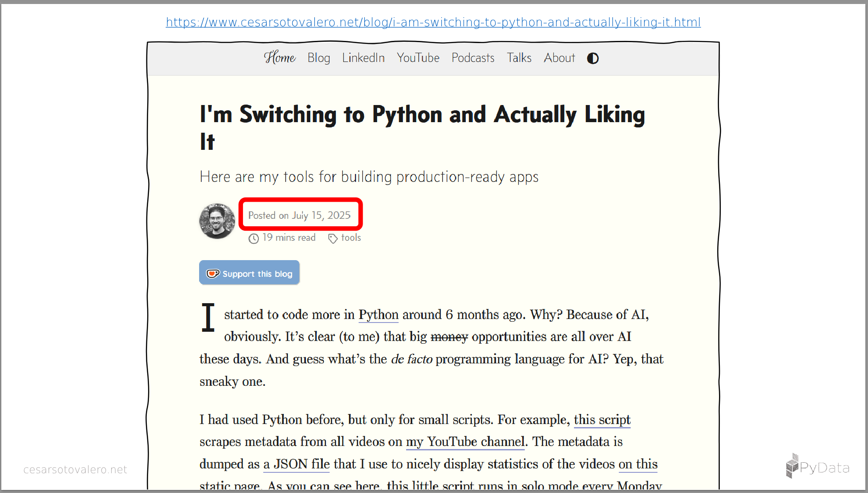Image resolution: width=868 pixels, height=493 pixels.
Task: Open the Blog menu item
Action: click(x=319, y=58)
